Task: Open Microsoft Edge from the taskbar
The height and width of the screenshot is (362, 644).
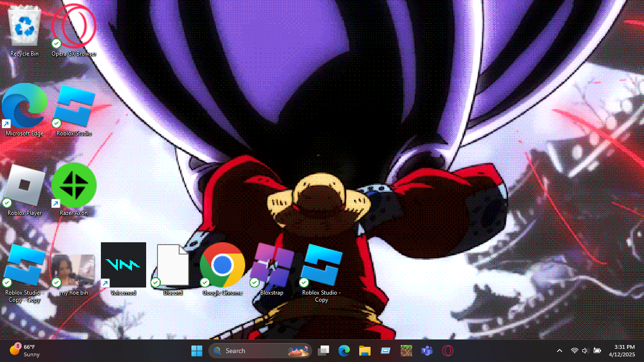Action: point(344,351)
